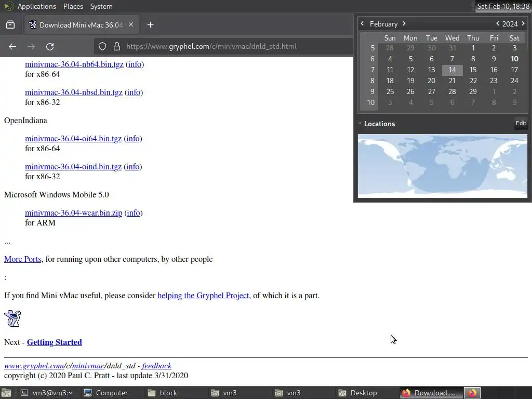Switch to vm3@vm3:~ terminal in taskbar

pos(47,393)
